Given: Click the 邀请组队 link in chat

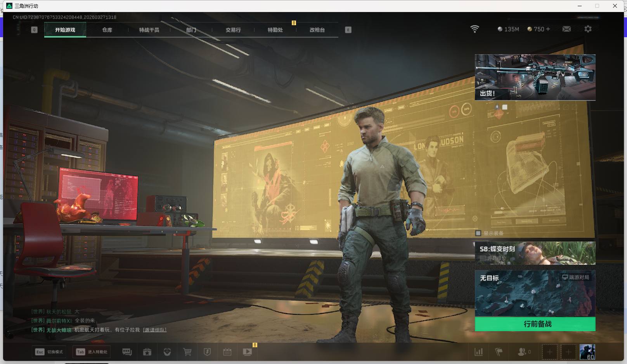Looking at the screenshot, I should click(155, 330).
